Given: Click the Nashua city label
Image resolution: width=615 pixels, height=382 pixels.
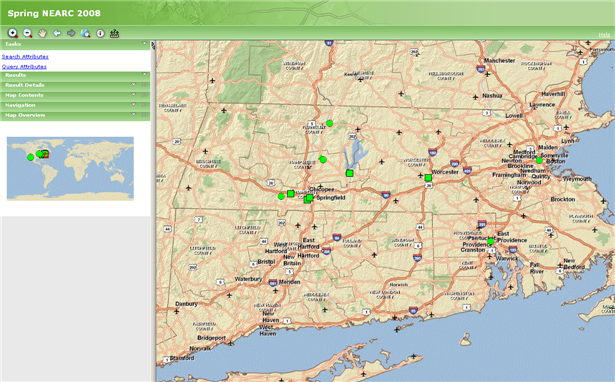Looking at the screenshot, I should 492,96.
